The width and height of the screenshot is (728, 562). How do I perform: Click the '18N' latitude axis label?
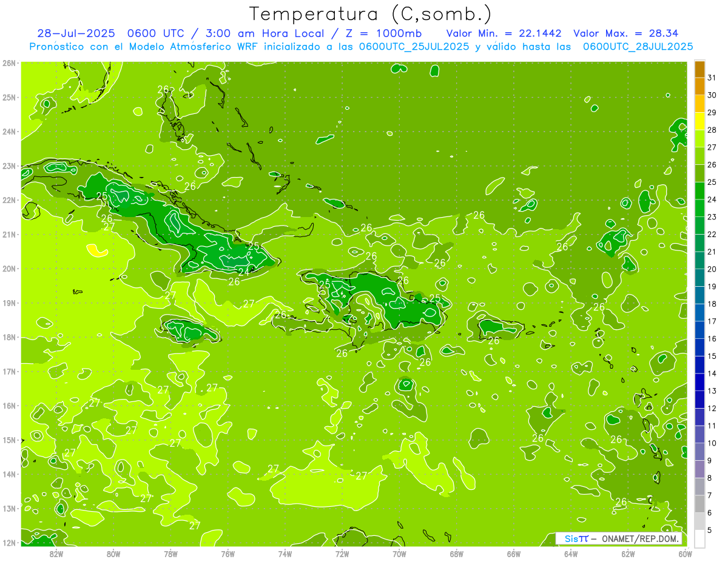(x=8, y=337)
